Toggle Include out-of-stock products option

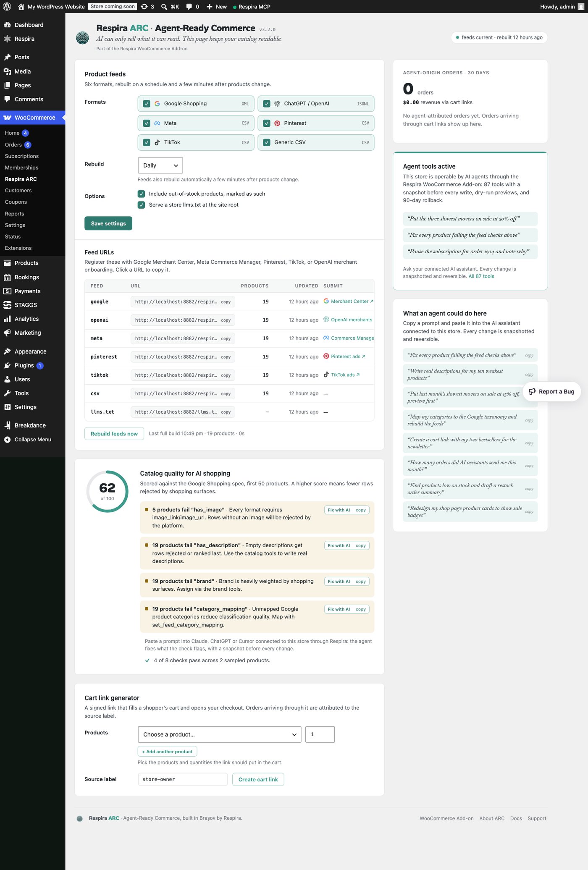click(142, 194)
